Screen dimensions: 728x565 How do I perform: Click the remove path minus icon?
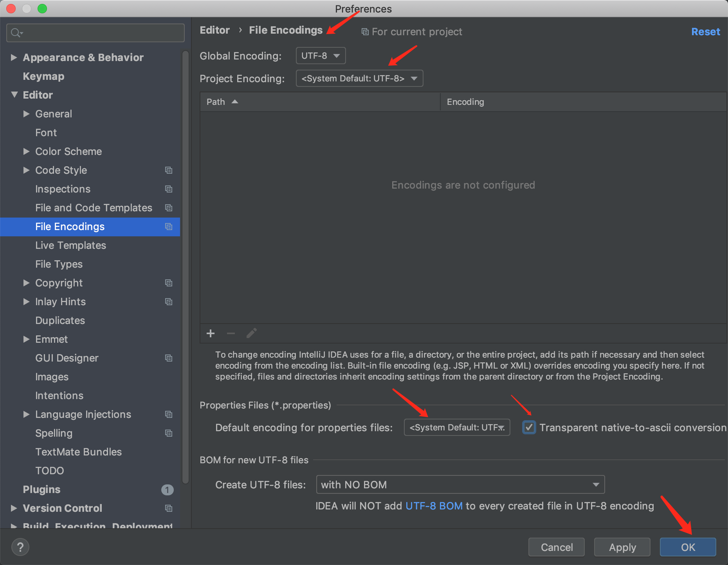click(231, 333)
